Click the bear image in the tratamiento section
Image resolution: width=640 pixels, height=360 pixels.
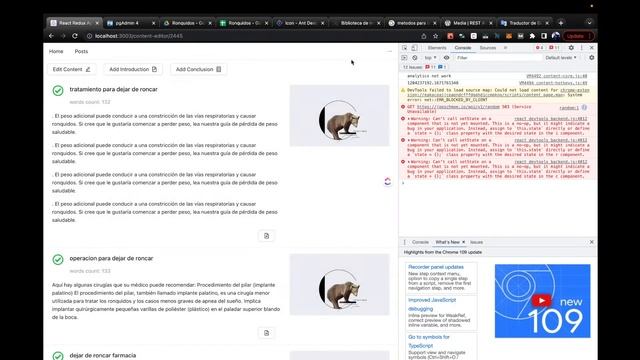pos(340,116)
